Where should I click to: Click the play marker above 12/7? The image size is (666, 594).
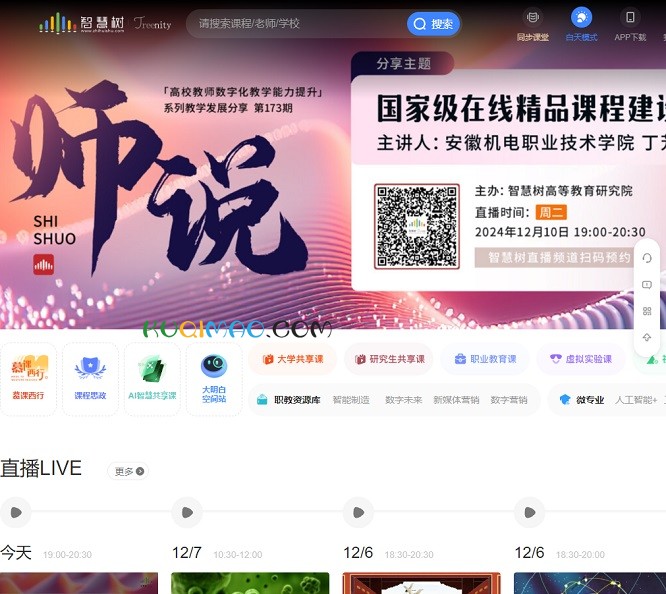pos(187,512)
